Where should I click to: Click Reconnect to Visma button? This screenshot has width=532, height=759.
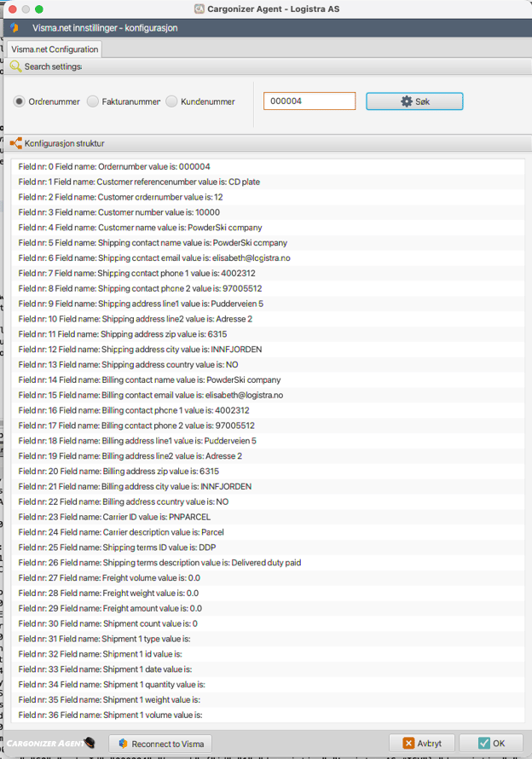tap(160, 744)
